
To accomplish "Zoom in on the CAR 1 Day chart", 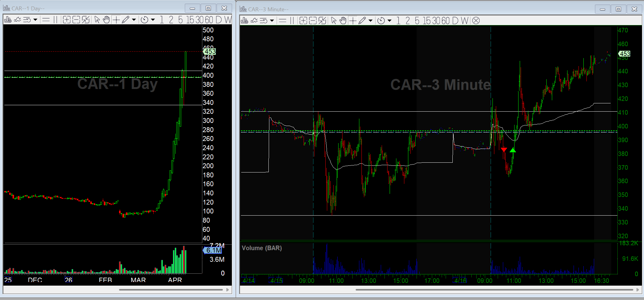I will [66, 20].
